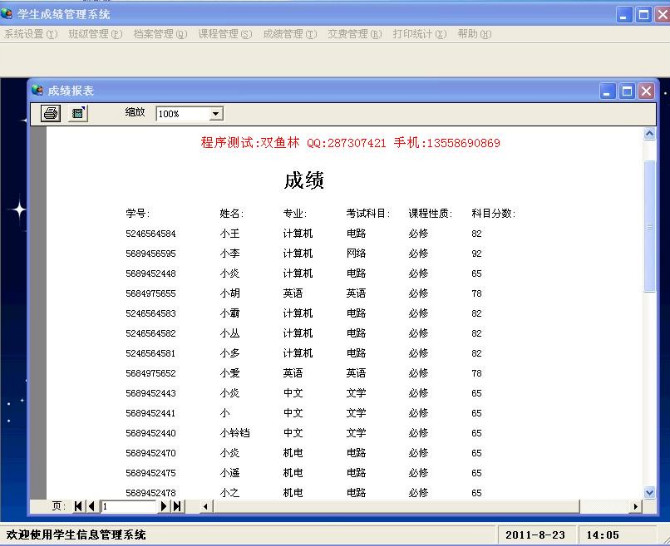Go to previous page arrow
The height and width of the screenshot is (546, 670).
click(x=91, y=506)
